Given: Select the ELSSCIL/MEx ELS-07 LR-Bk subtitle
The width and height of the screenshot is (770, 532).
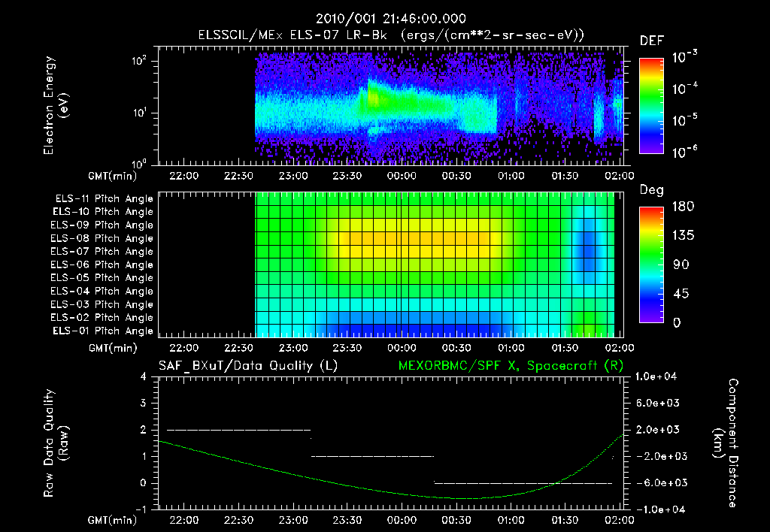Looking at the screenshot, I should (293, 35).
